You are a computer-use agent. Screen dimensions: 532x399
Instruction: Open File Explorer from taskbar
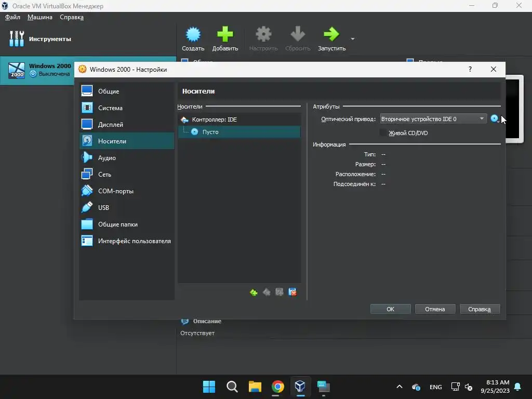255,387
